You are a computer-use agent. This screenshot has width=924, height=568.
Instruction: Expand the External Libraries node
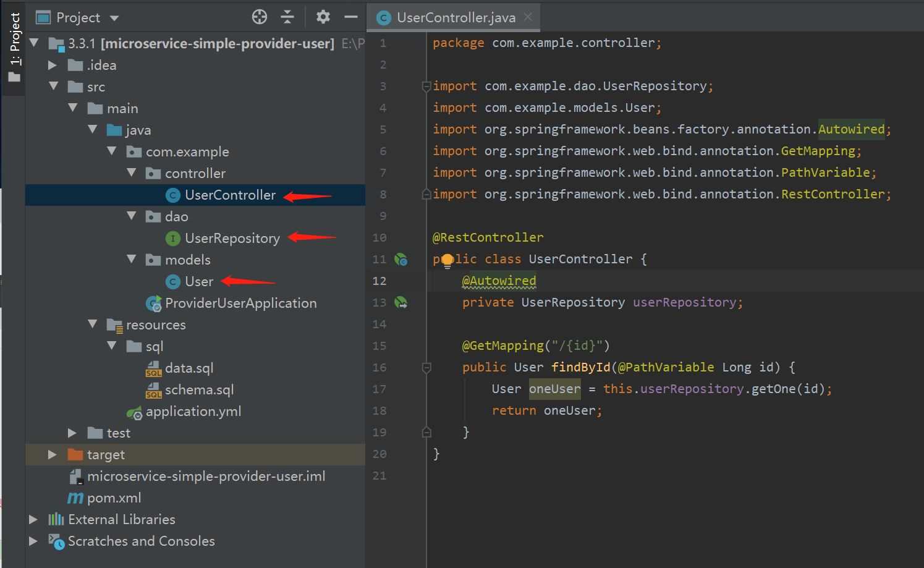point(33,520)
